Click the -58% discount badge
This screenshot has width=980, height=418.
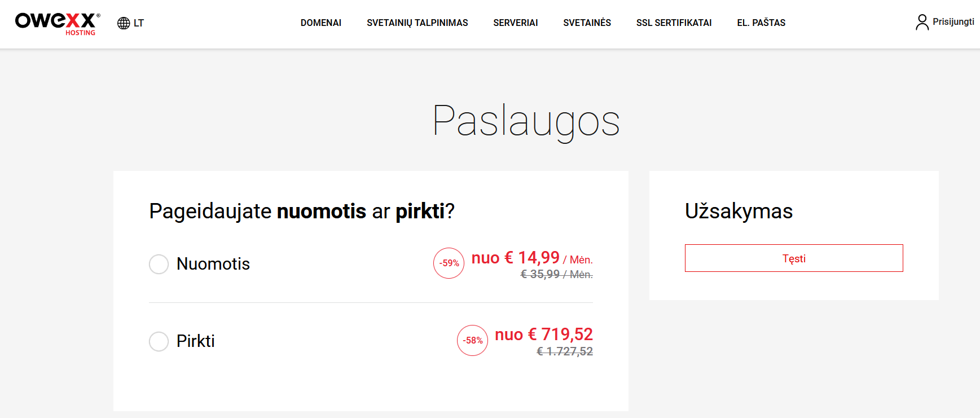[473, 340]
